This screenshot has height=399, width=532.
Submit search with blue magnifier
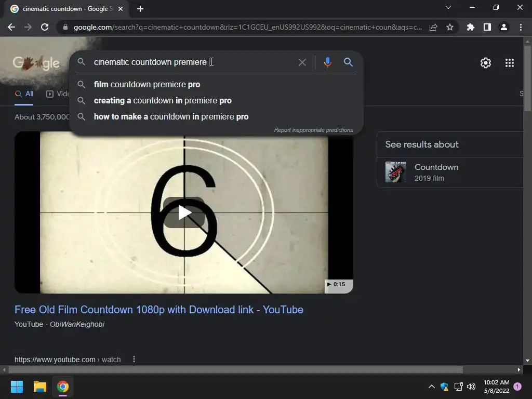coord(348,62)
